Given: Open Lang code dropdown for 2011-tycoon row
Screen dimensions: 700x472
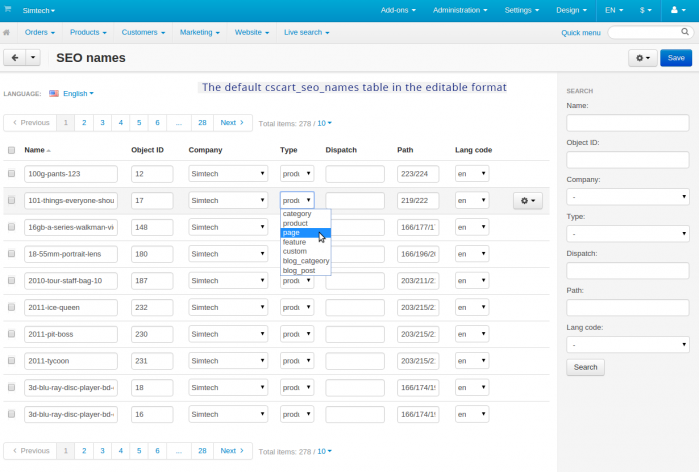Looking at the screenshot, I should coord(472,361).
